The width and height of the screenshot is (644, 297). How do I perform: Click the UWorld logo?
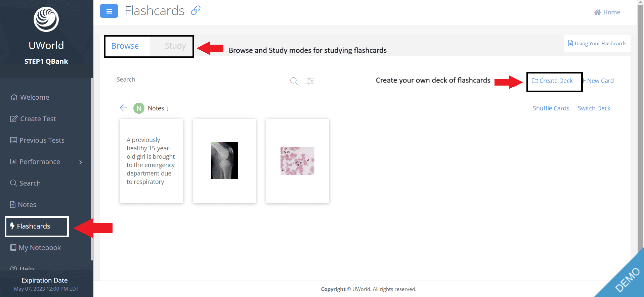pyautogui.click(x=46, y=19)
